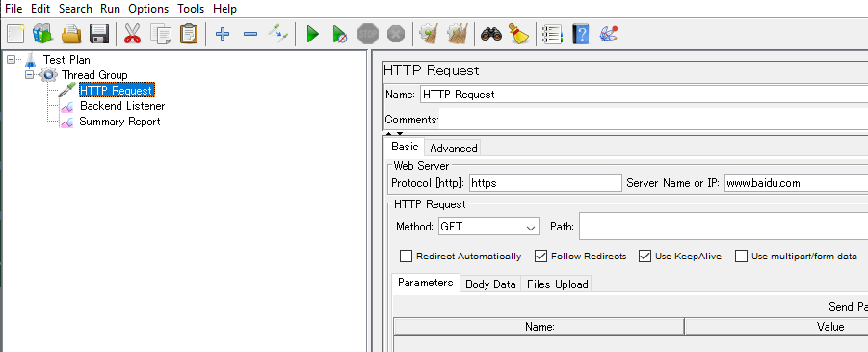Select the Body Data tab
868x352 pixels.
(x=490, y=284)
